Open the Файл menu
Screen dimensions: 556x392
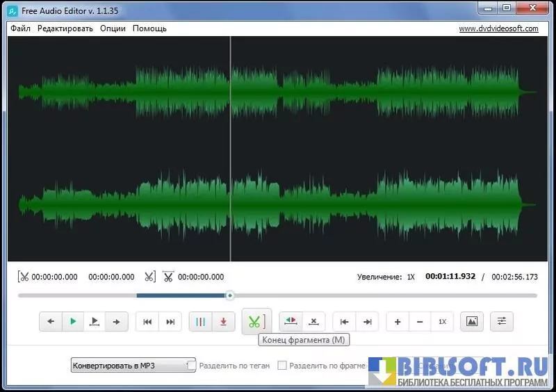tap(20, 28)
